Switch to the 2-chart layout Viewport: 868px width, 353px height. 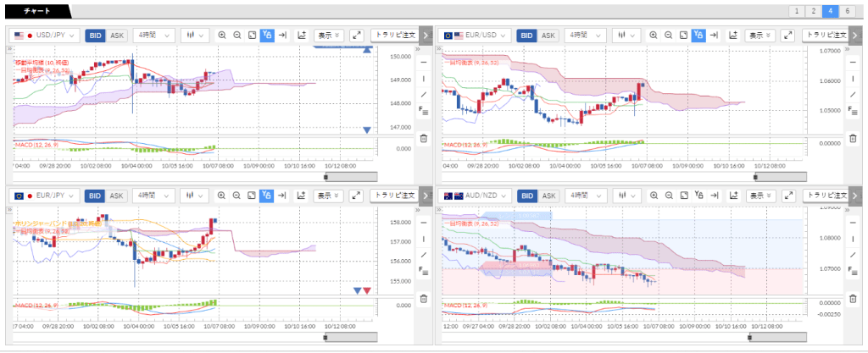[x=813, y=11]
